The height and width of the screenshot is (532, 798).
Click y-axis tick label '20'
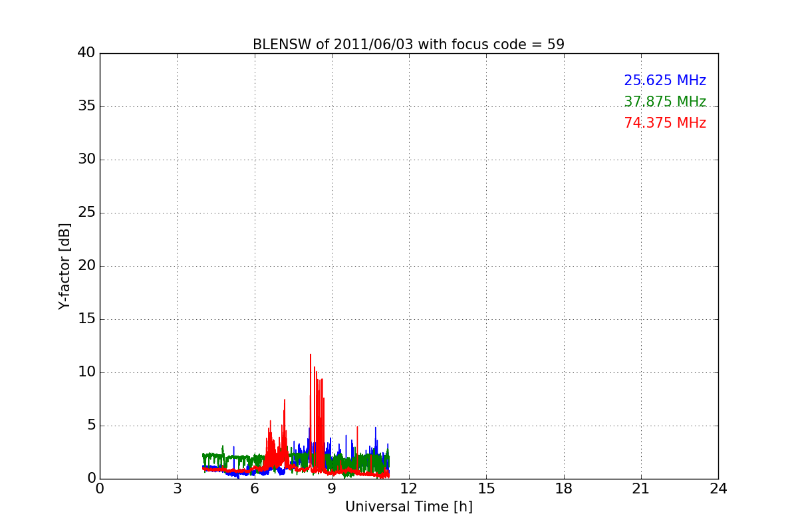click(x=86, y=266)
